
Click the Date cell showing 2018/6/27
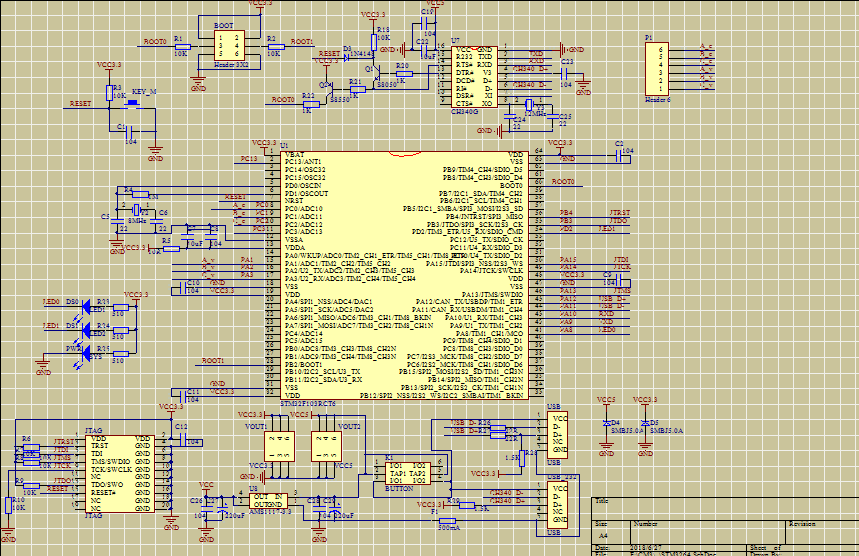coord(670,548)
